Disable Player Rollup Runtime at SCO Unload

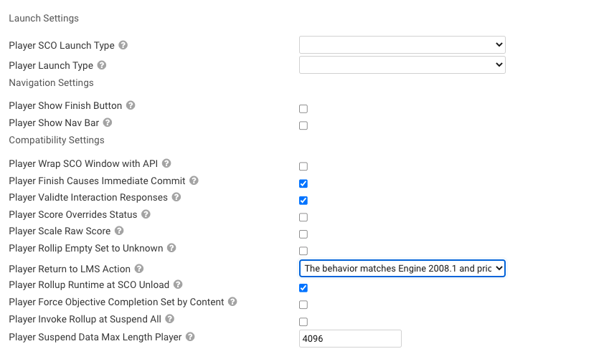303,288
